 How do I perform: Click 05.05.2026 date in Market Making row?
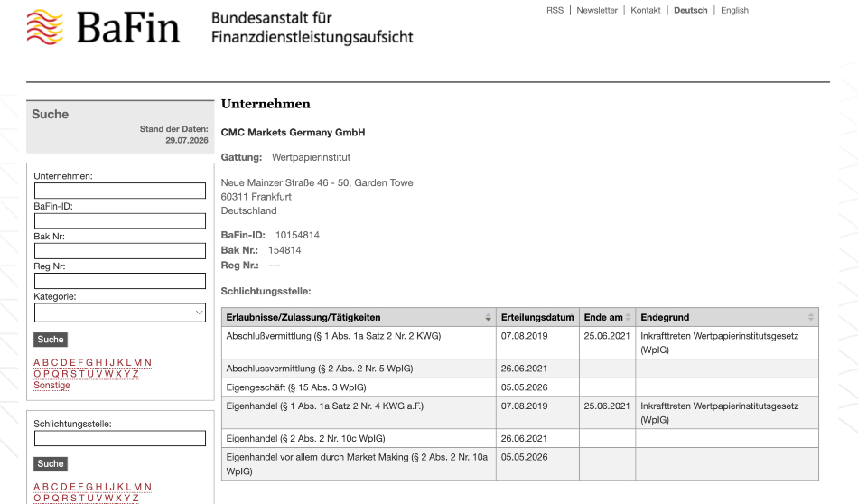524,458
